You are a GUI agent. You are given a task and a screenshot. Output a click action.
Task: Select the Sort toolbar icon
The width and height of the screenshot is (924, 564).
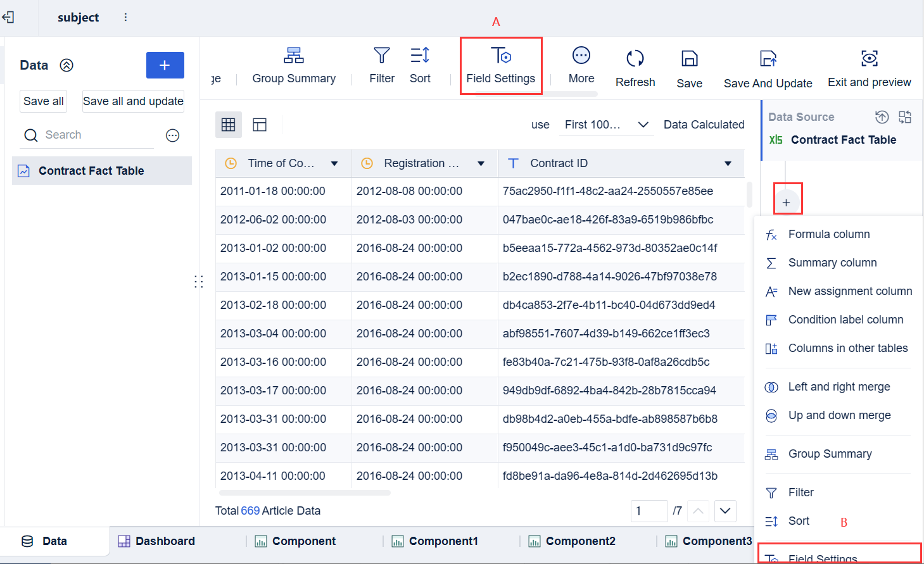pos(420,65)
